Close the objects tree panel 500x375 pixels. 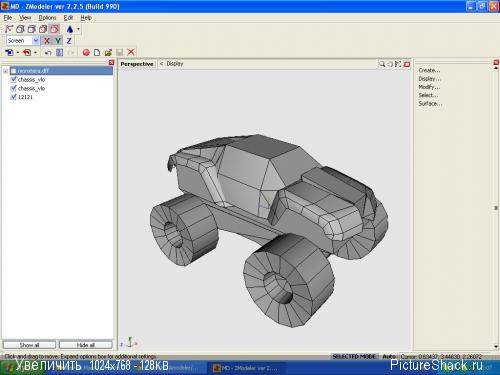click(x=111, y=63)
